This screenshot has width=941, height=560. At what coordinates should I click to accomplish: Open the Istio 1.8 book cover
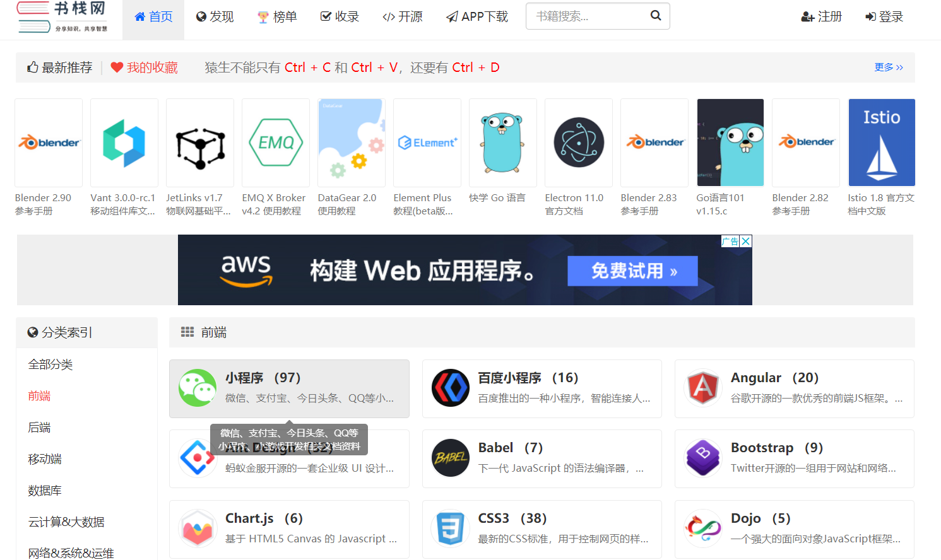pos(882,143)
